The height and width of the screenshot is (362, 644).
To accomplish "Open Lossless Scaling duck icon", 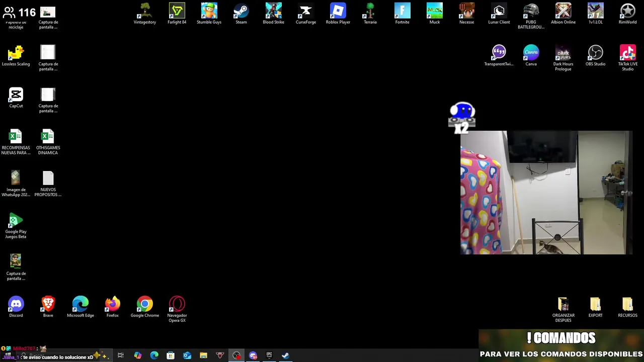I will click(16, 55).
